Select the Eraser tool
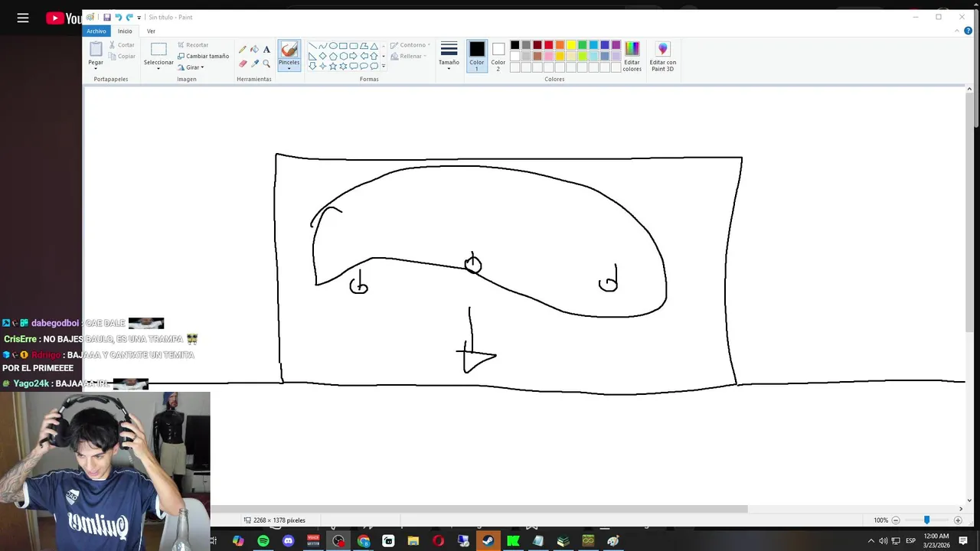This screenshot has height=551, width=980. point(243,64)
